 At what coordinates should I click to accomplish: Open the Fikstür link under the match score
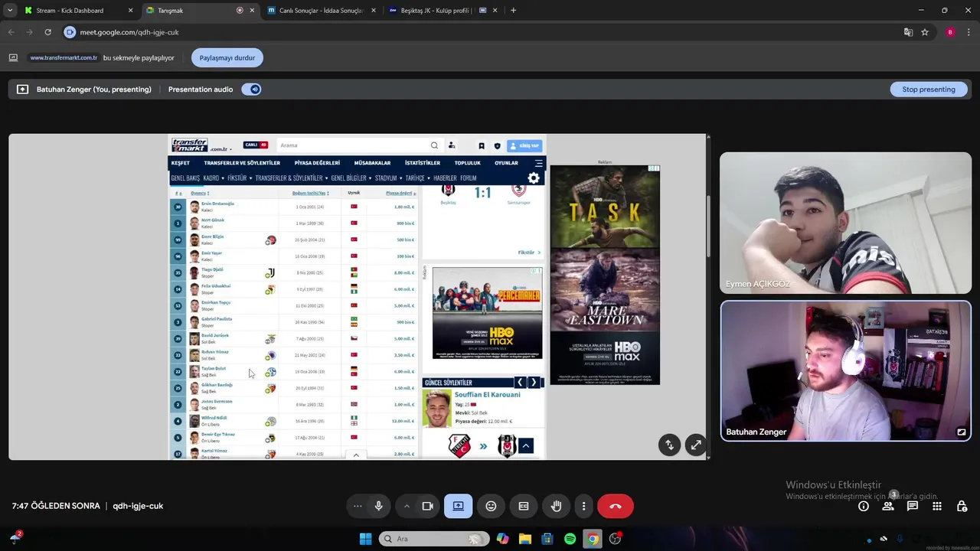[x=529, y=253]
